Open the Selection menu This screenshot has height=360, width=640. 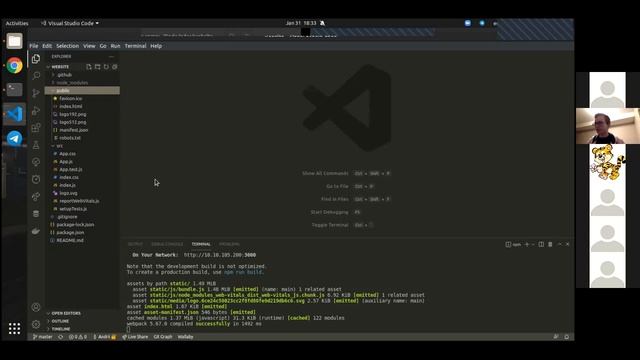click(x=67, y=46)
